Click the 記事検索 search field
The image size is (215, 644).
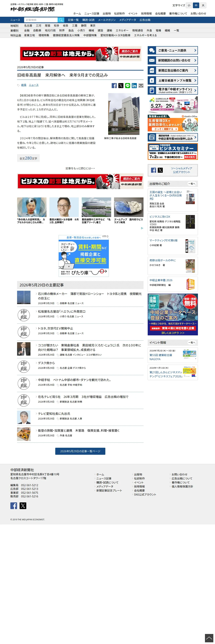pyautogui.click(x=41, y=20)
